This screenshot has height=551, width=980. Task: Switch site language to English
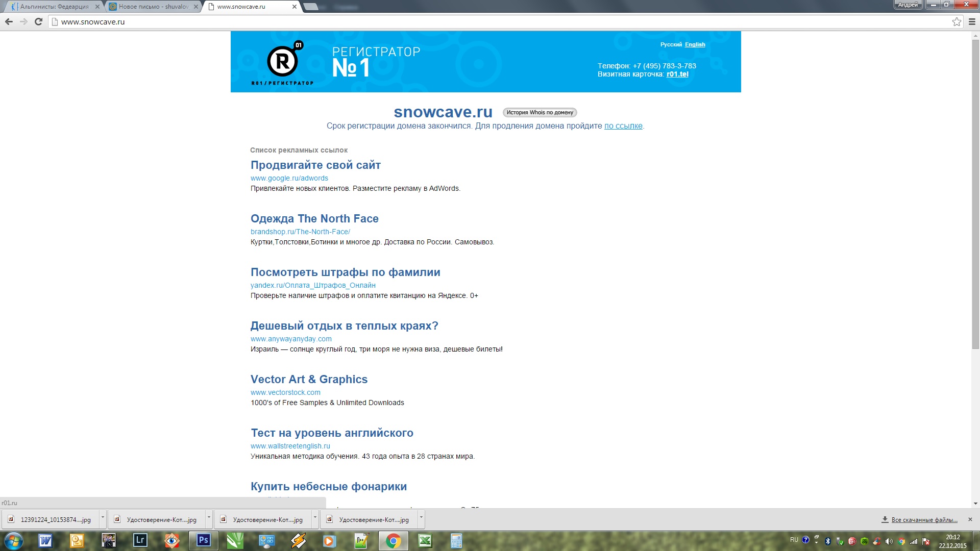(x=695, y=44)
